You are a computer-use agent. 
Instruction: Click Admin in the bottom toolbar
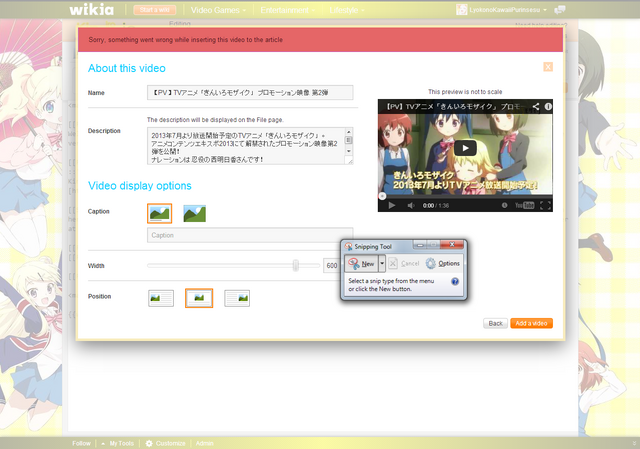pos(204,443)
